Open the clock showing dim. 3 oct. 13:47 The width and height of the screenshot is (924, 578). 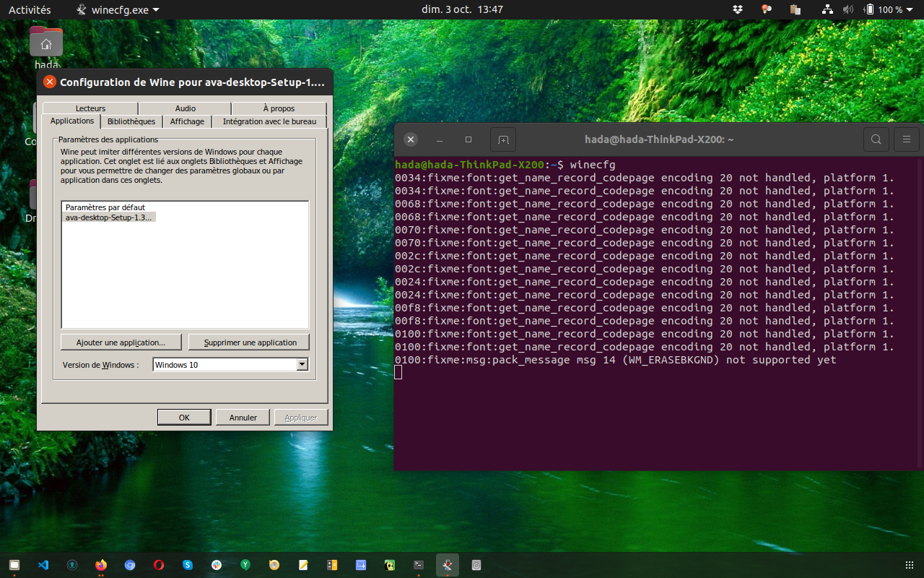(x=462, y=9)
